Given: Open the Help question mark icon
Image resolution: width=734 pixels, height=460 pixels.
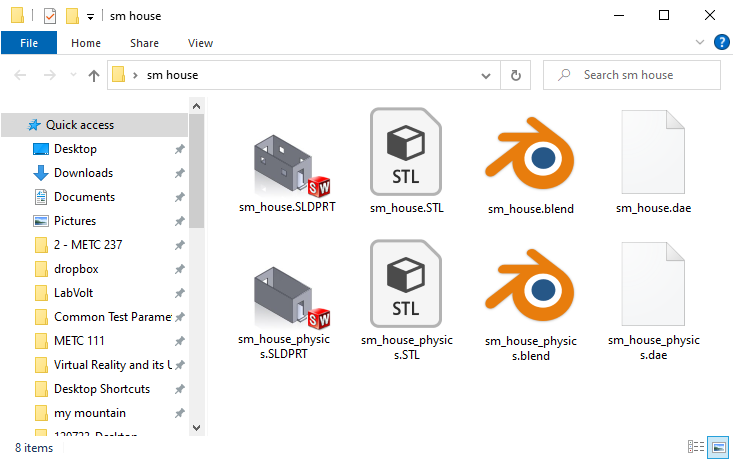Looking at the screenshot, I should pyautogui.click(x=721, y=42).
